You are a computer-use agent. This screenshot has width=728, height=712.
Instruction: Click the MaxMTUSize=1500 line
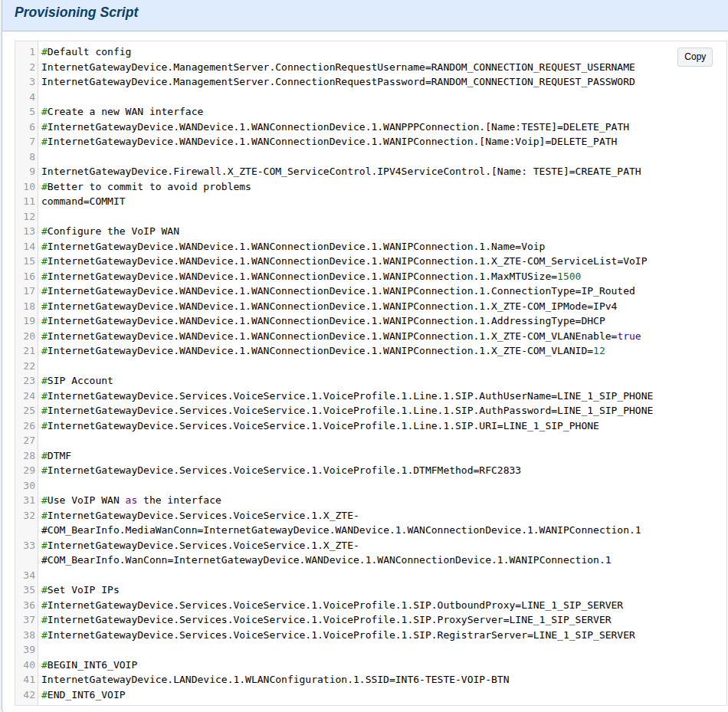coord(311,277)
